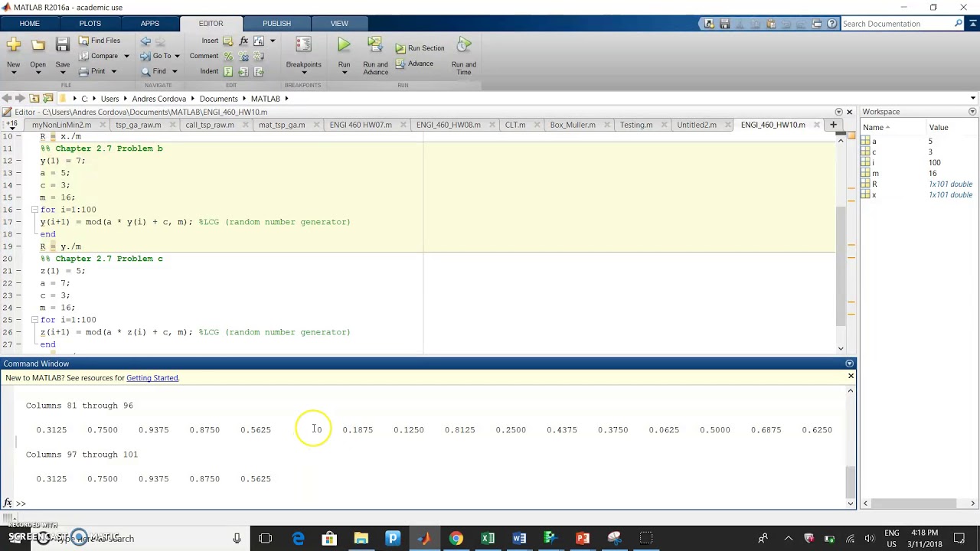Click the Find magnifier icon

point(145,71)
